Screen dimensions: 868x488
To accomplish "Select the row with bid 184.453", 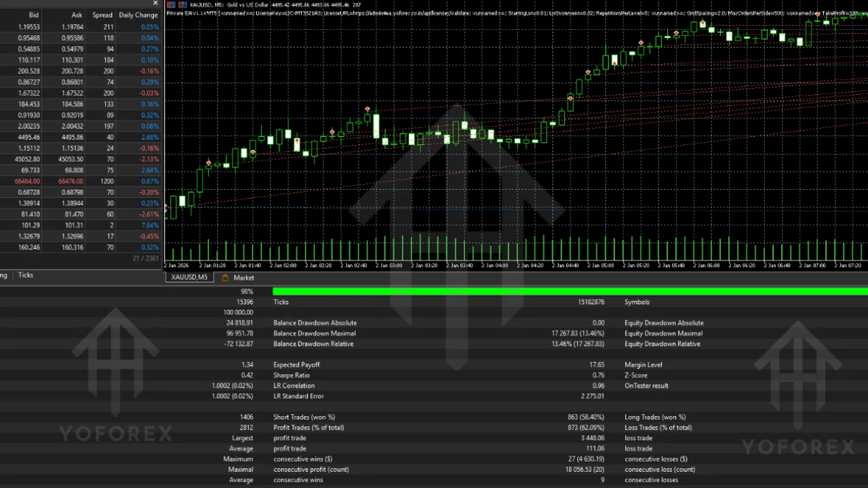I will coord(81,104).
